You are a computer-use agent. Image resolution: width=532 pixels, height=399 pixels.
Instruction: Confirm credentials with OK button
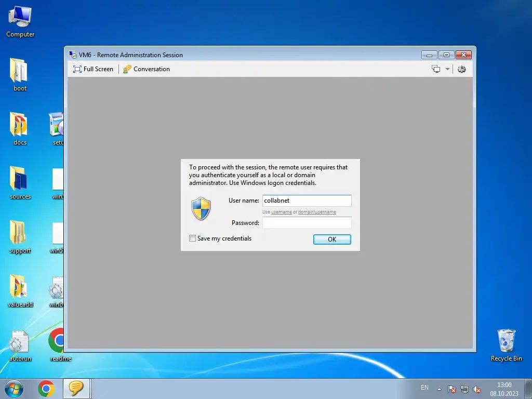click(332, 239)
